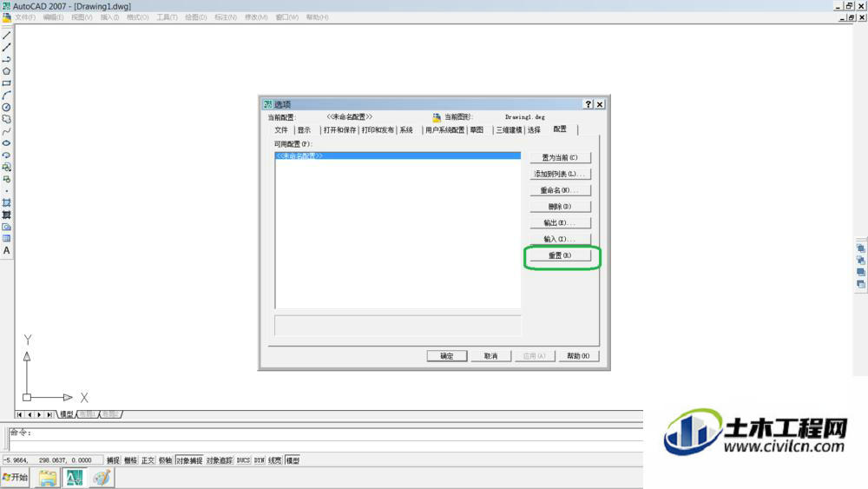The width and height of the screenshot is (868, 489).
Task: Select <<未命名配置>> in the profile list
Action: coord(398,156)
